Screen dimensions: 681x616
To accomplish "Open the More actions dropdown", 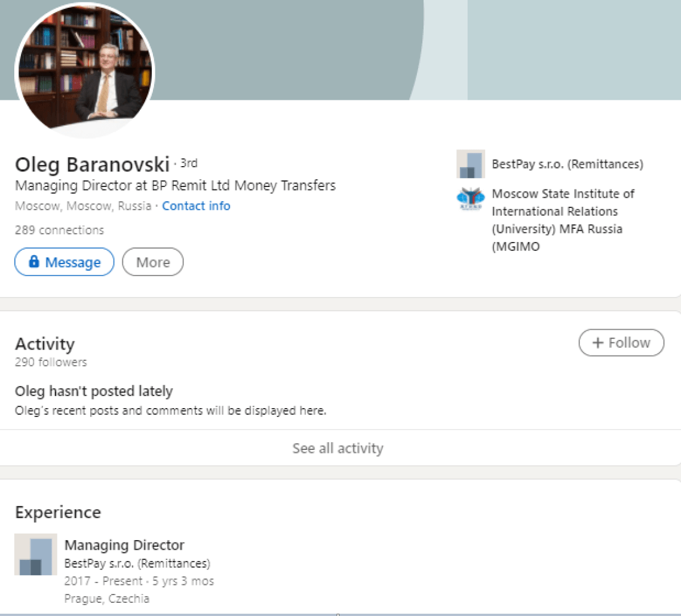I will click(x=153, y=262).
